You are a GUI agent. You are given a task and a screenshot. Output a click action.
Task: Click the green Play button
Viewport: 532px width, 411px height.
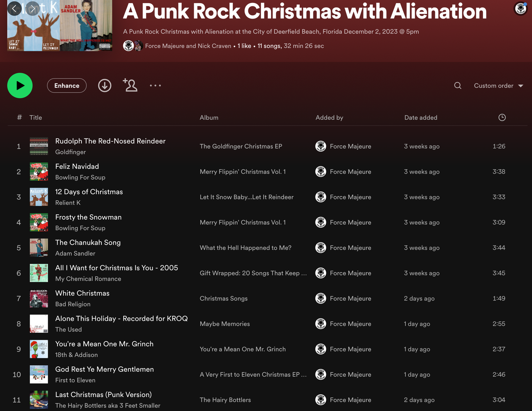[20, 86]
